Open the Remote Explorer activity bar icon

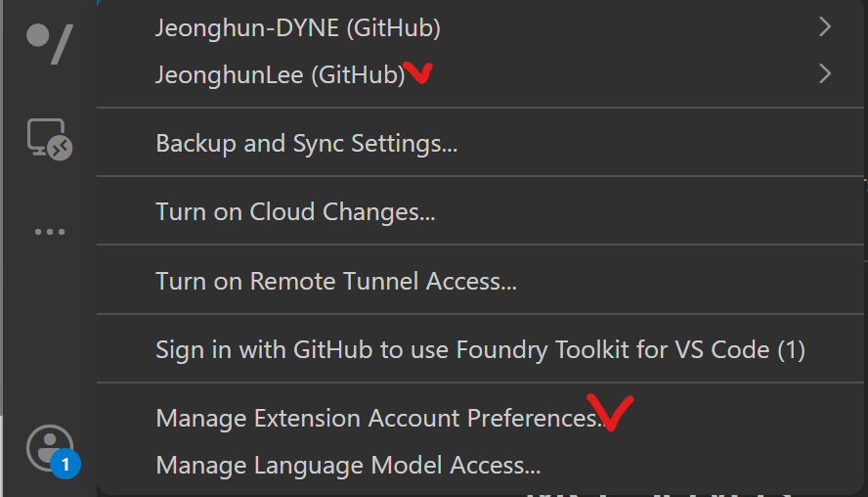[x=50, y=140]
